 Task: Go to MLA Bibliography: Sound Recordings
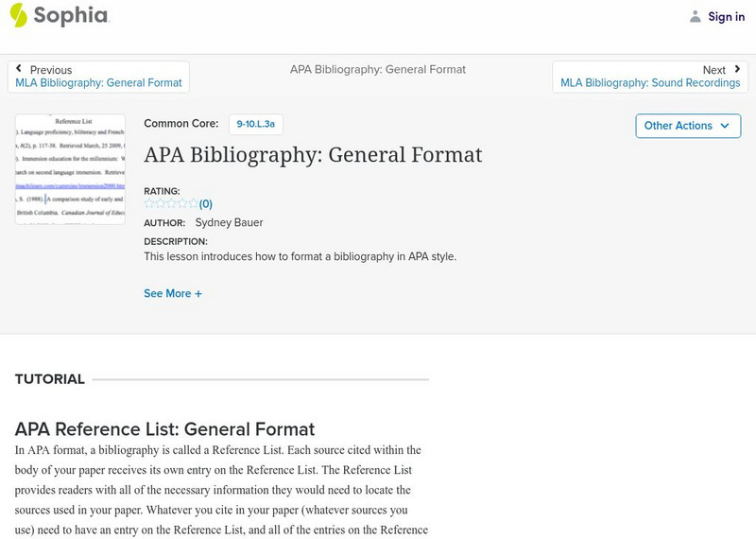[650, 83]
